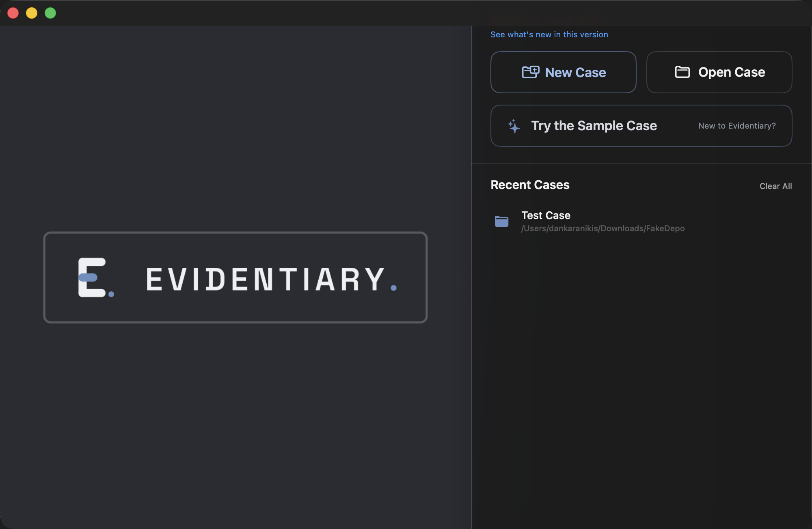
Task: Click the "New to Evidentiary?" text
Action: pos(737,126)
